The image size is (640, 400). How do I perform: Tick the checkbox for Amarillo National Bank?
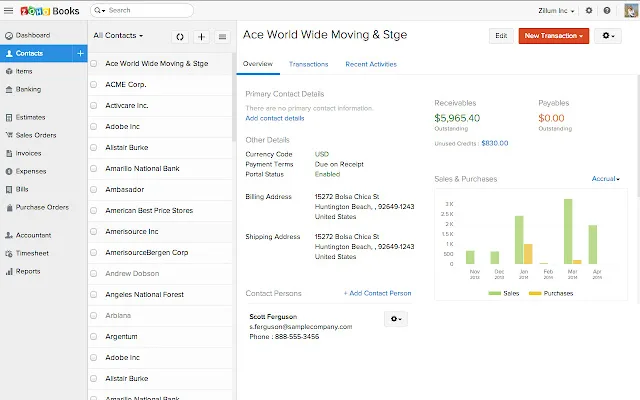click(x=93, y=169)
